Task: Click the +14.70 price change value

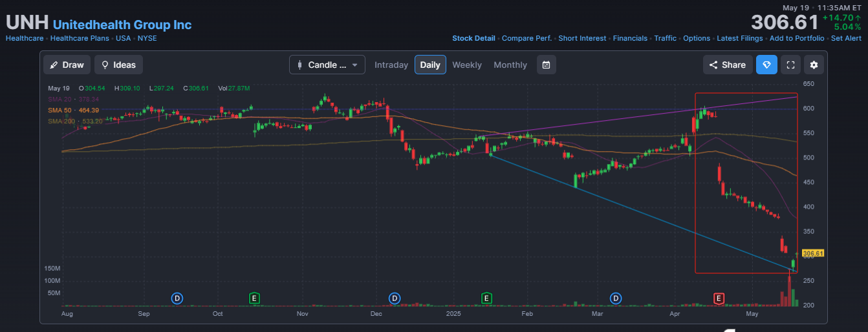Action: 842,17
